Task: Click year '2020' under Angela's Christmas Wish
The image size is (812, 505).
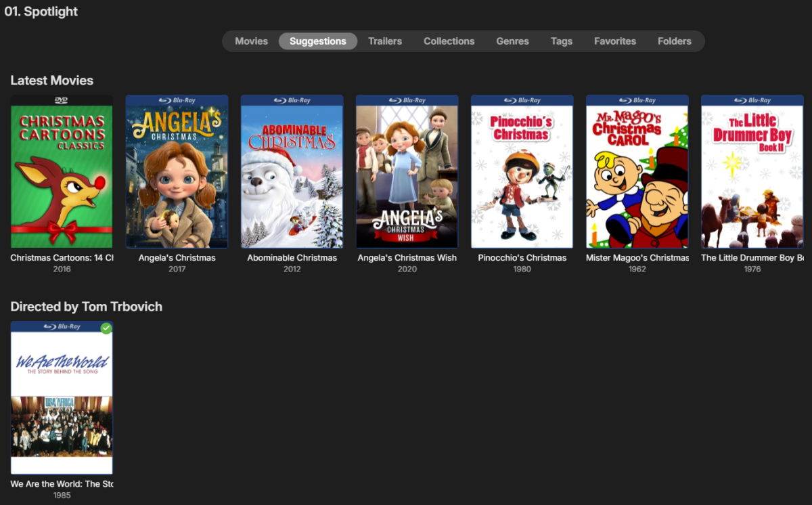Action: [x=407, y=269]
